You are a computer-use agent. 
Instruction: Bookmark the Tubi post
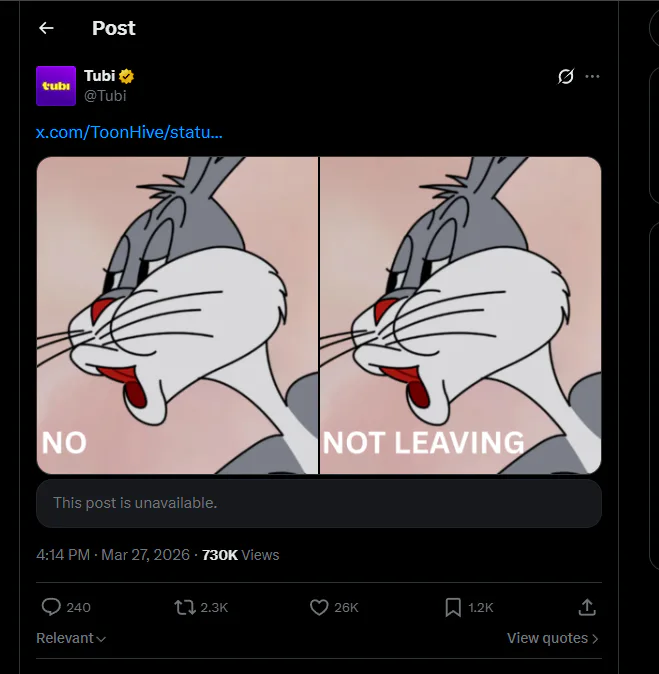point(453,607)
